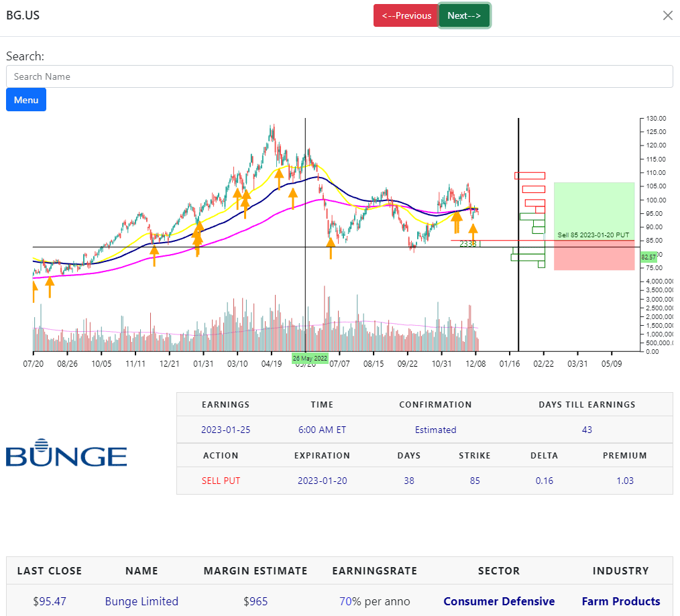Click the EXPIRATION column header
The image size is (680, 616).
point(322,456)
